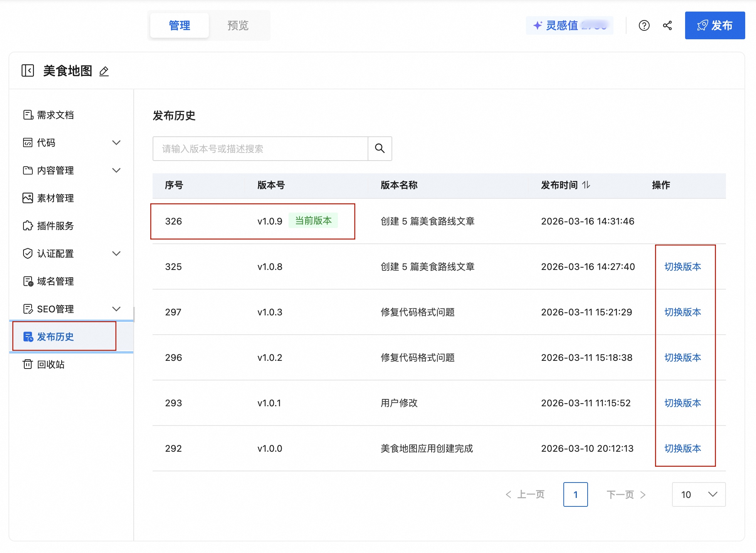Open 插件服务 from the sidebar
Viewport: 756px width, 553px height.
(55, 226)
